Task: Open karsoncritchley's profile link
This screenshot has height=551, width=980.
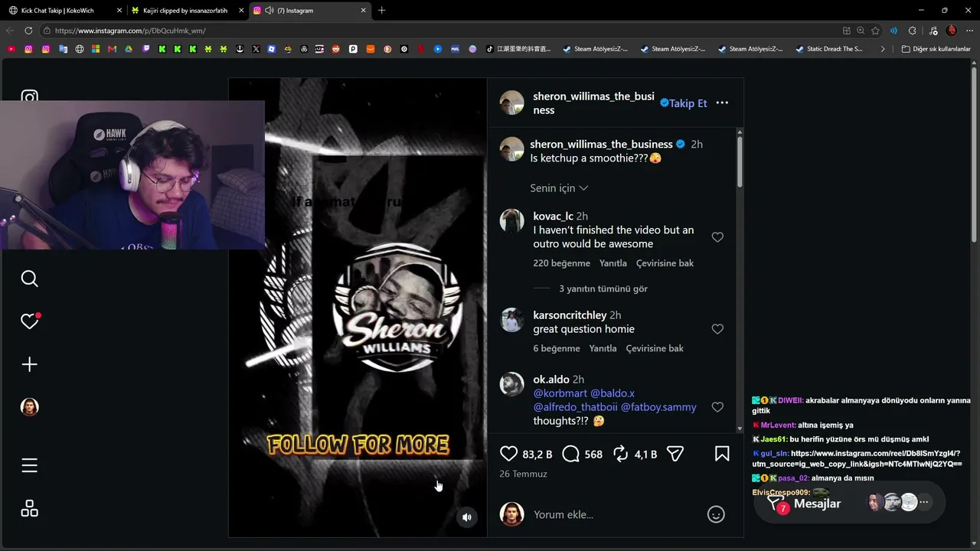Action: coord(570,315)
